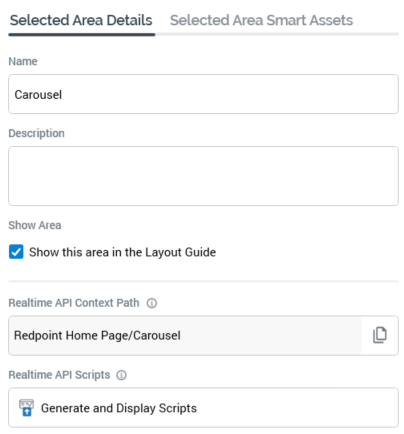
Task: Select the Redpoint Home Page/Carousel path field
Action: click(185, 335)
